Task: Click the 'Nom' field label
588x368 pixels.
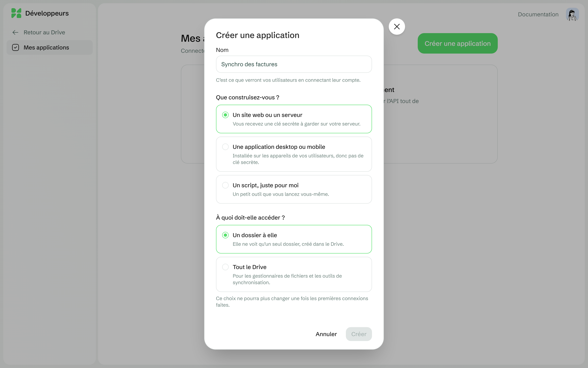Action: (222, 50)
